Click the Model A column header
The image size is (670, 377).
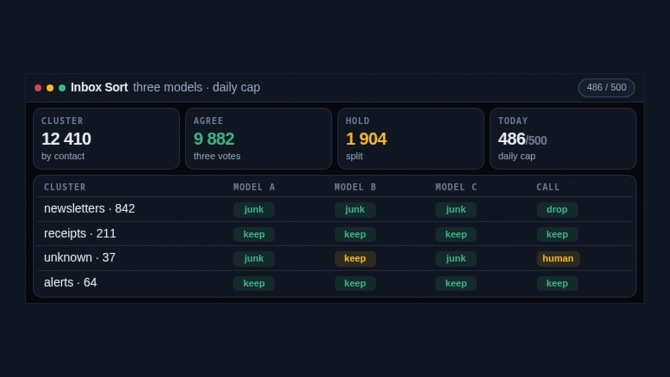[x=254, y=187]
